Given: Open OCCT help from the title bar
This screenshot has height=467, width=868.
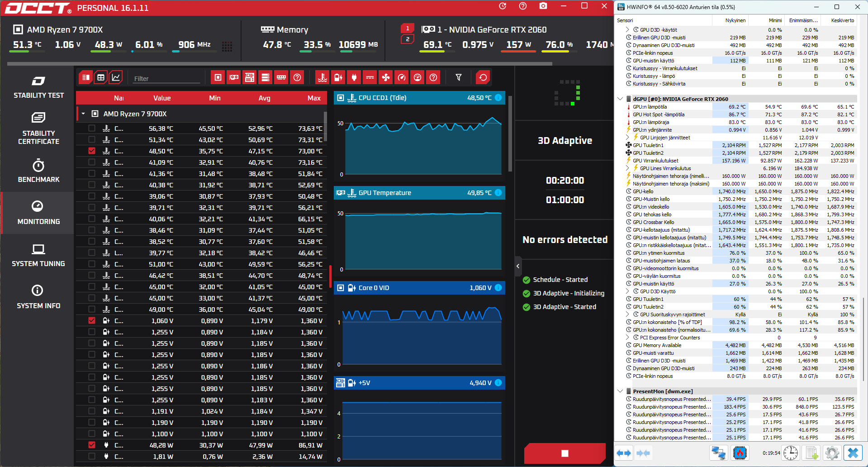Looking at the screenshot, I should coord(523,6).
